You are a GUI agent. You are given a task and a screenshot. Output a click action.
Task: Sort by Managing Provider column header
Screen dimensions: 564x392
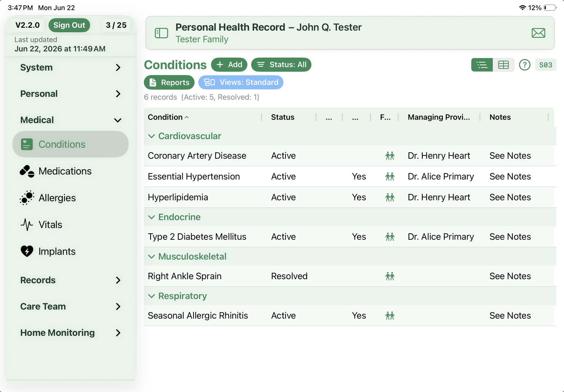point(439,117)
